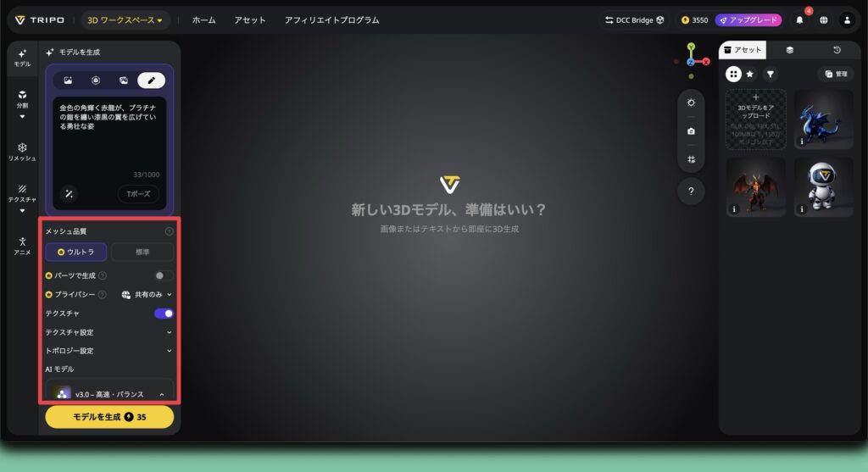Select the text prompt pencil icon

point(151,81)
